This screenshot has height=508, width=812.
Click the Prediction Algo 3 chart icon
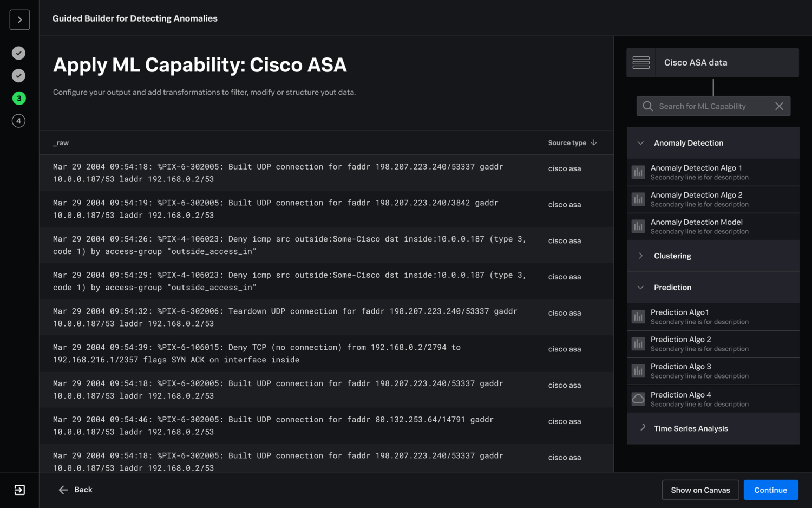[638, 371]
